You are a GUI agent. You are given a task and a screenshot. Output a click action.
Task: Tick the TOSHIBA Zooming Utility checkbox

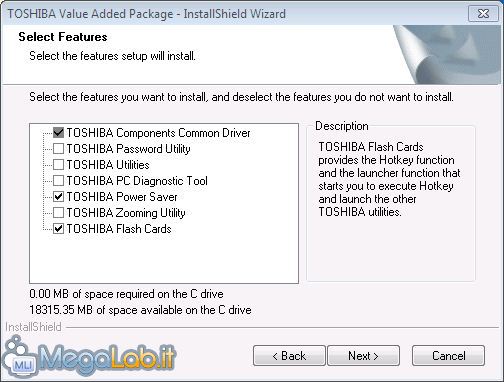58,213
